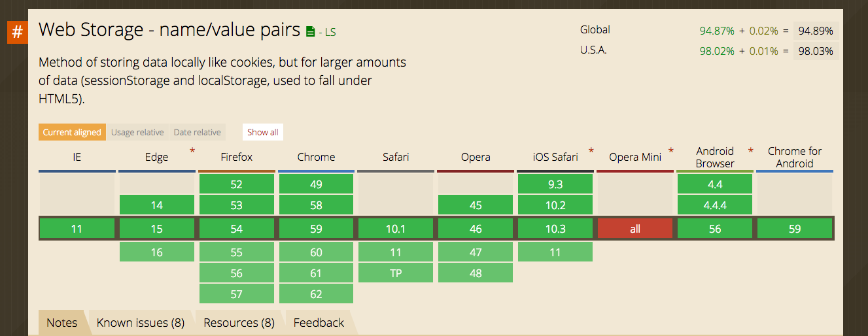The width and height of the screenshot is (868, 336).
Task: Click the orange hash permalink icon
Action: [x=18, y=32]
